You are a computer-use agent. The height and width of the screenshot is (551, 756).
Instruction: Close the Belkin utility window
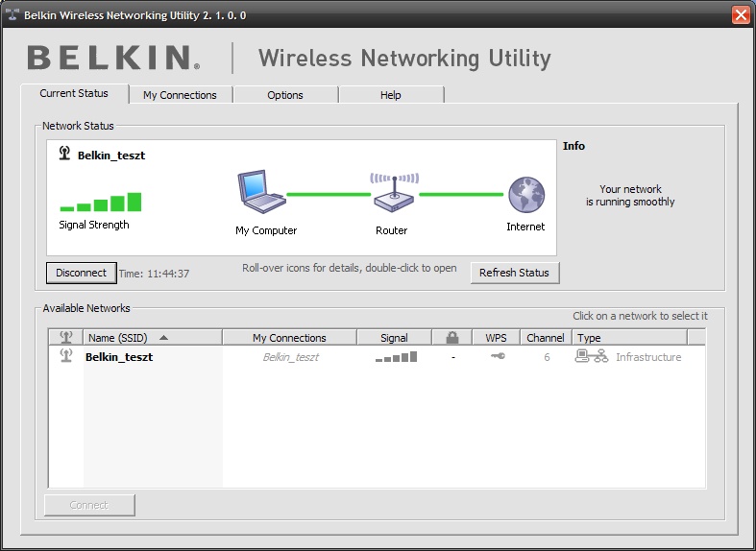[741, 15]
